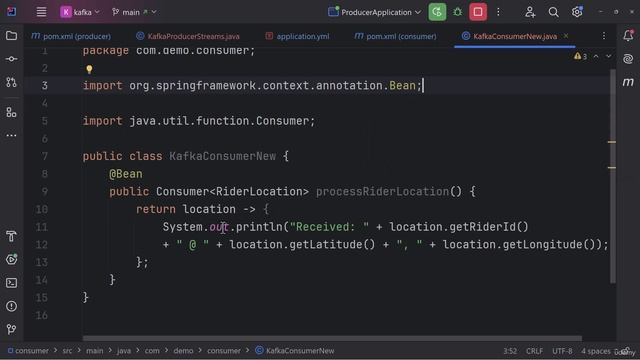Click the src breadcrumb
This screenshot has width=640, height=360.
click(67, 351)
